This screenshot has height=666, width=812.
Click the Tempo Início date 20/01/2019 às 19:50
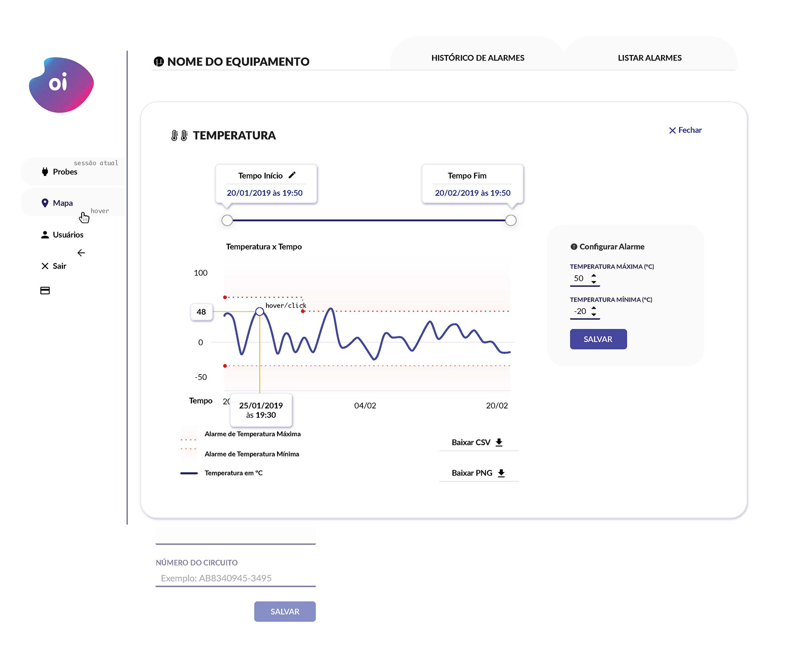click(265, 193)
